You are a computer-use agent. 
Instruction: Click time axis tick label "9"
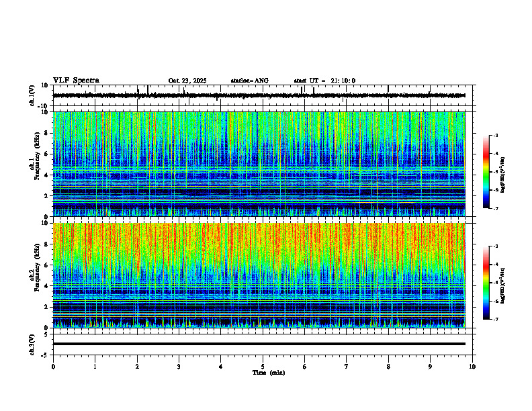[x=430, y=367]
